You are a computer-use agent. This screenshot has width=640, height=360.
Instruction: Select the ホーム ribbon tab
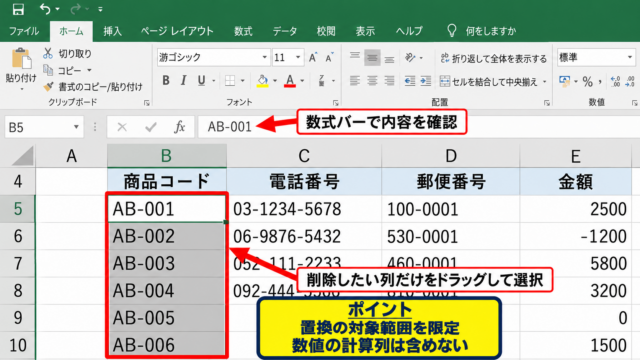click(71, 31)
